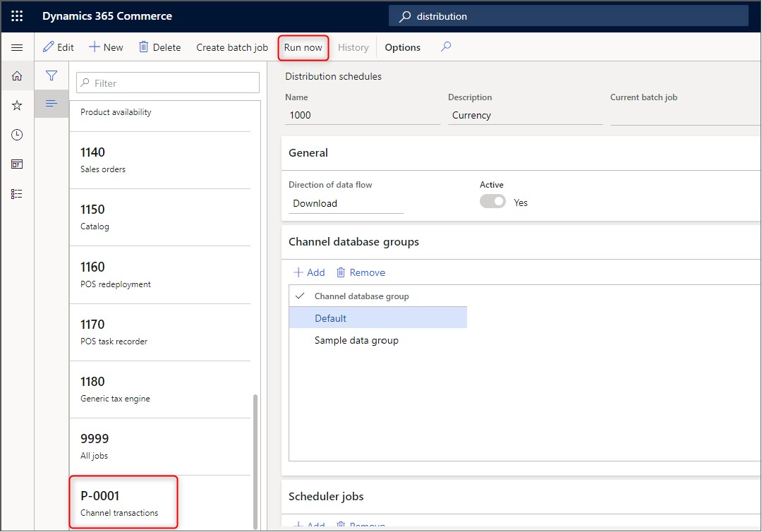
Task: Select schedule 1170 POS task recorder
Action: (x=160, y=332)
